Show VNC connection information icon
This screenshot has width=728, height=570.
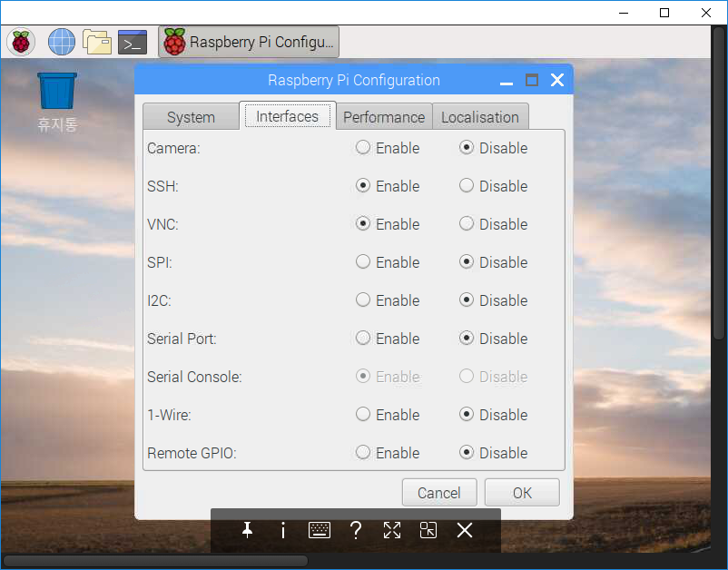click(x=283, y=530)
